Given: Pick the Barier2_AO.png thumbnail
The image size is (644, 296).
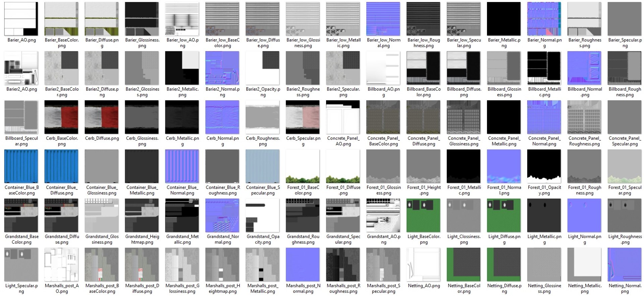Looking at the screenshot, I should [x=21, y=68].
